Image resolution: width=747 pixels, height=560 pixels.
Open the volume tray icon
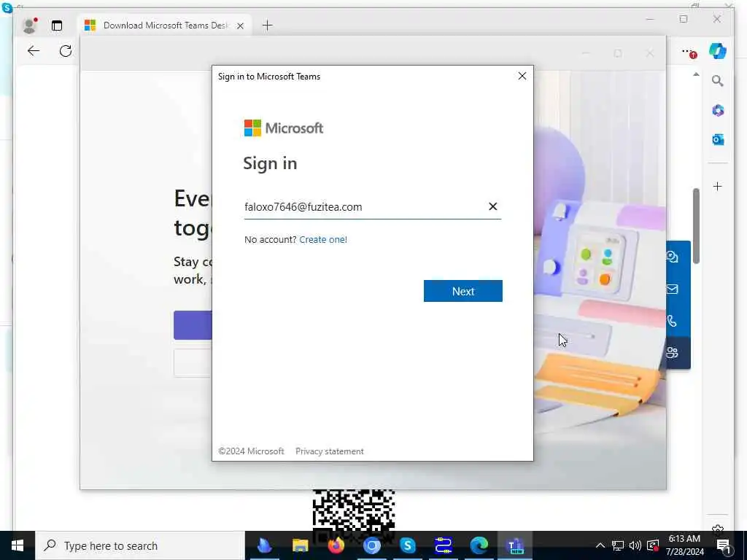[x=635, y=545]
